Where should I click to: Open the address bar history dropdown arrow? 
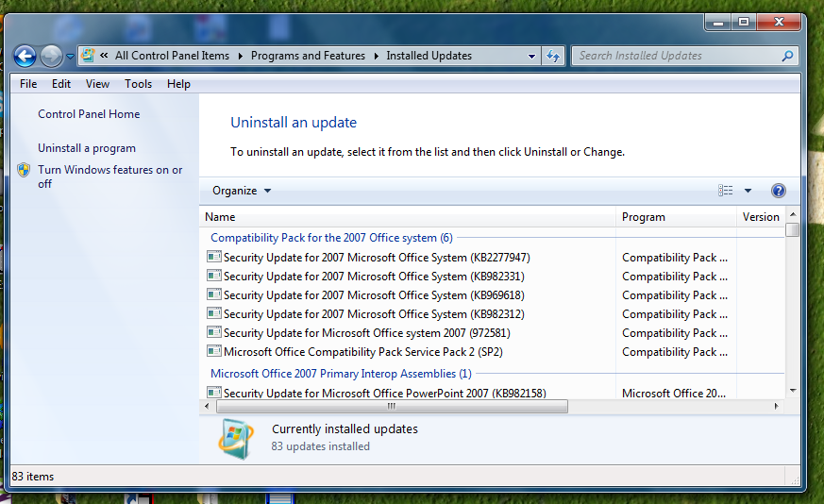[532, 56]
